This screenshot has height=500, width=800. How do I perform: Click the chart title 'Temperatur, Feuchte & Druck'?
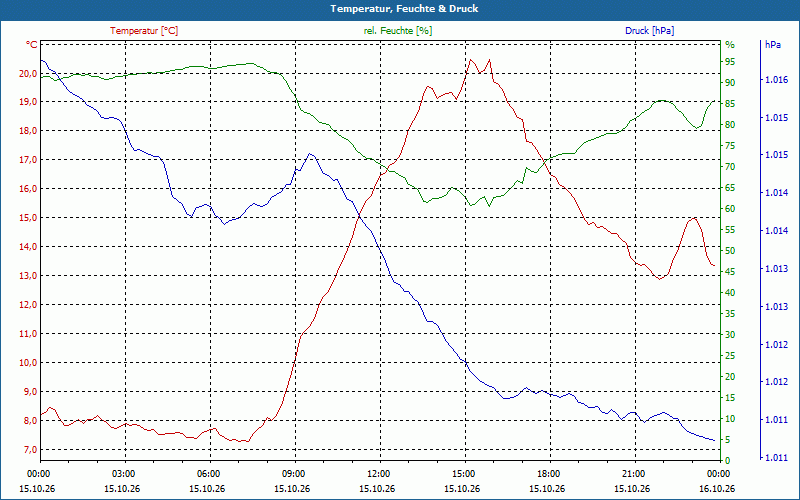[x=404, y=9]
